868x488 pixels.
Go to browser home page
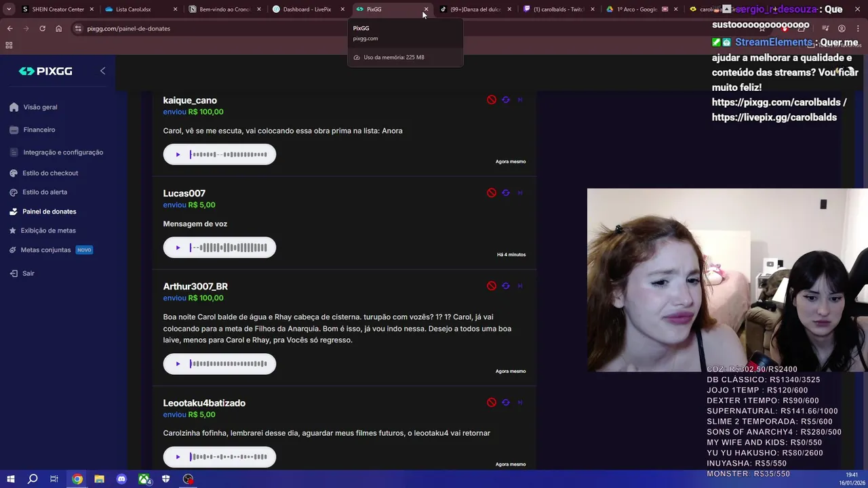point(58,28)
